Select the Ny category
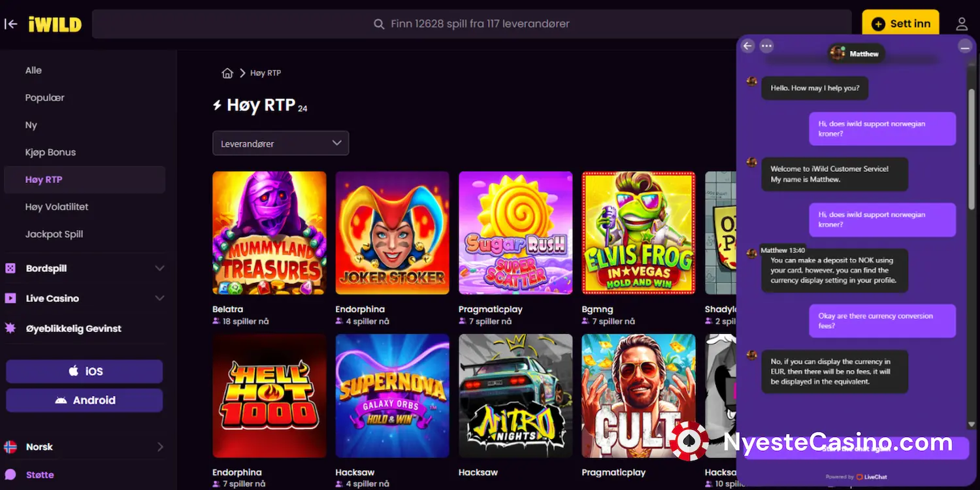Screen dimensions: 980x490 tap(31, 125)
